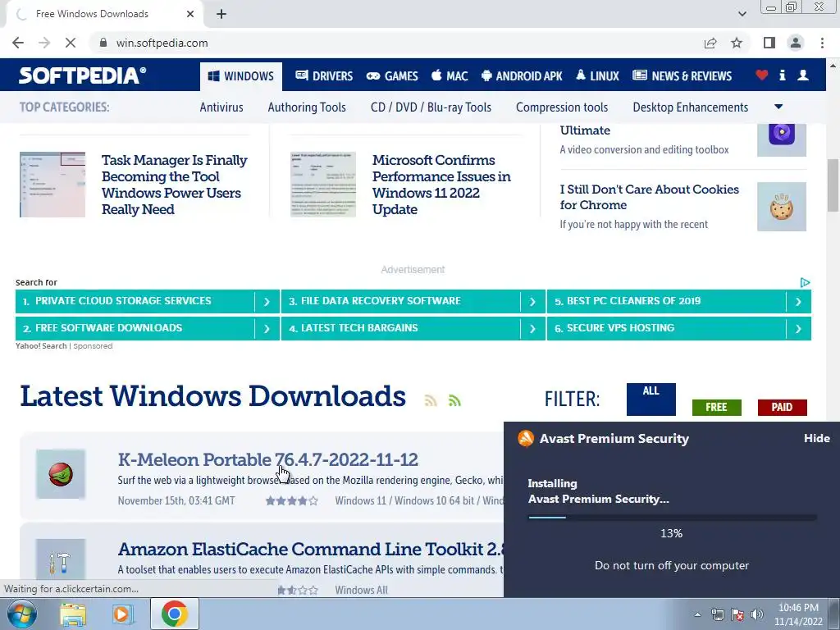Open the Task Manager article thumbnail
Image resolution: width=840 pixels, height=630 pixels.
click(52, 185)
